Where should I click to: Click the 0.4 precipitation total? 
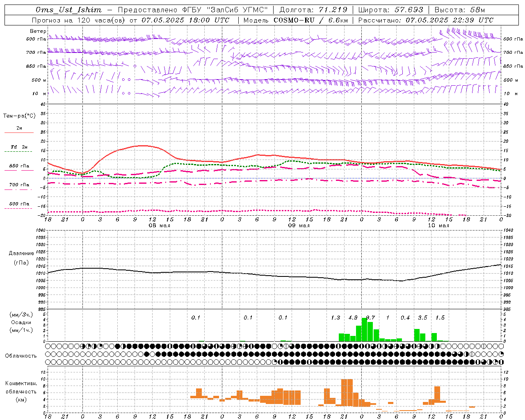tap(405, 318)
